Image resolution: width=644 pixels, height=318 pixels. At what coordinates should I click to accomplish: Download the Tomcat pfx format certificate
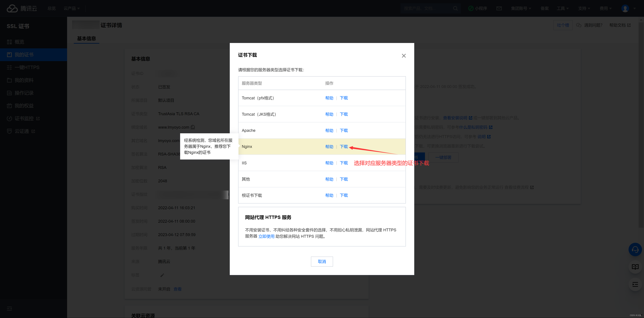[344, 98]
